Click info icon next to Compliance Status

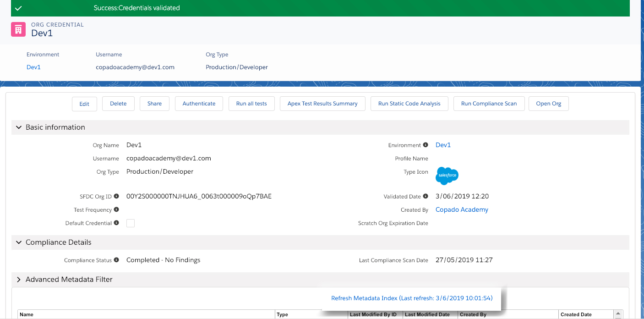116,260
